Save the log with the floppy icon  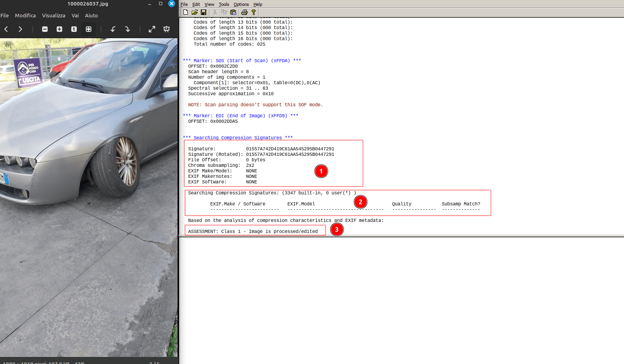(204, 12)
